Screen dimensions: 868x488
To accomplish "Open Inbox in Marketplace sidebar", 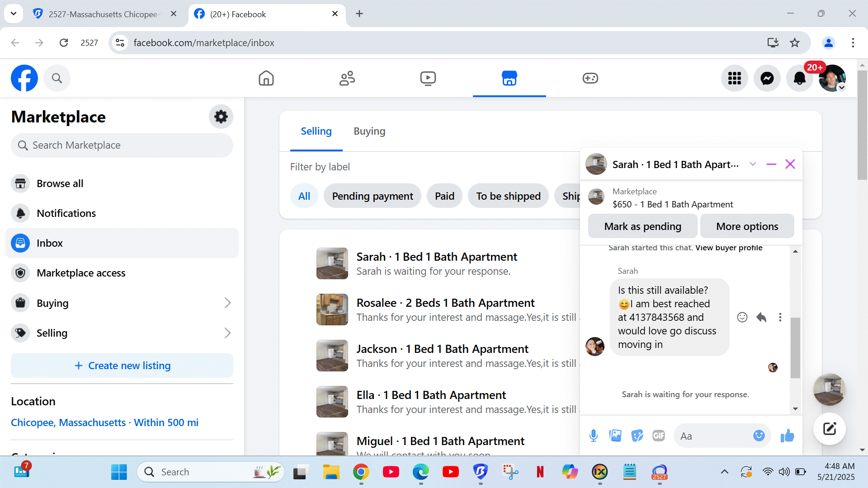I will (x=122, y=243).
